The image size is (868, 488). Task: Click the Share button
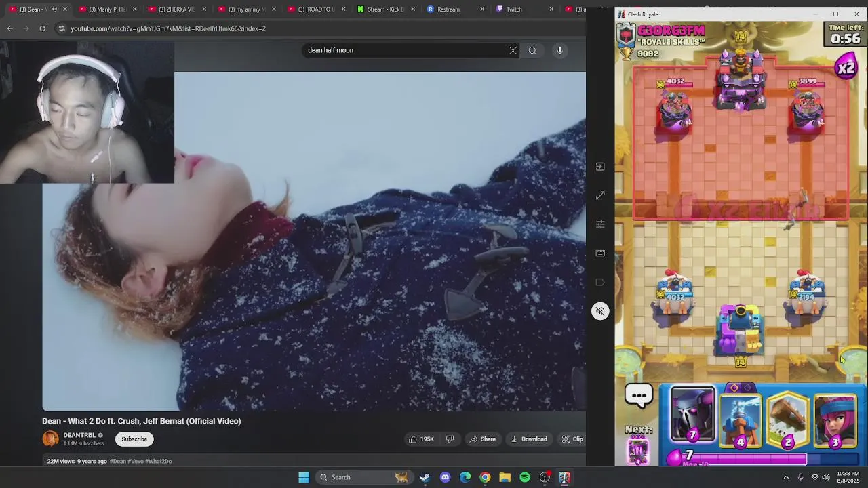pos(483,439)
